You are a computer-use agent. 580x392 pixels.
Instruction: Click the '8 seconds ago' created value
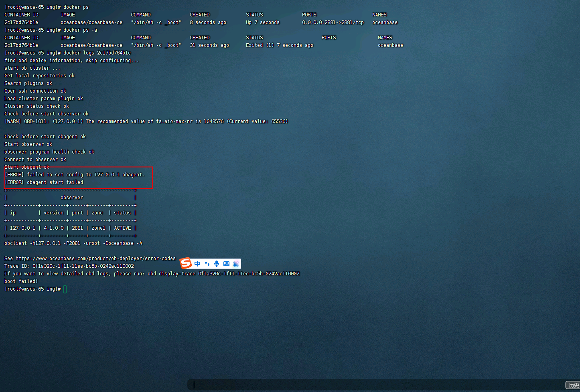point(208,22)
